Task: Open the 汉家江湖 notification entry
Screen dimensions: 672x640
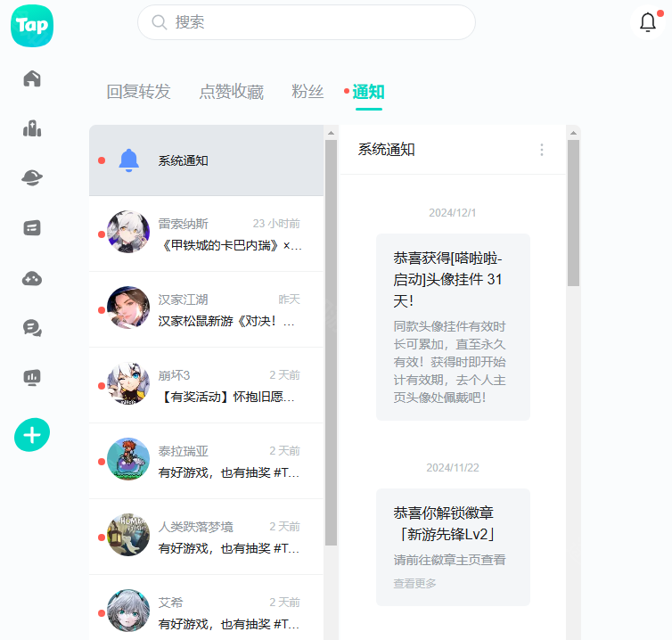Action: 229,309
